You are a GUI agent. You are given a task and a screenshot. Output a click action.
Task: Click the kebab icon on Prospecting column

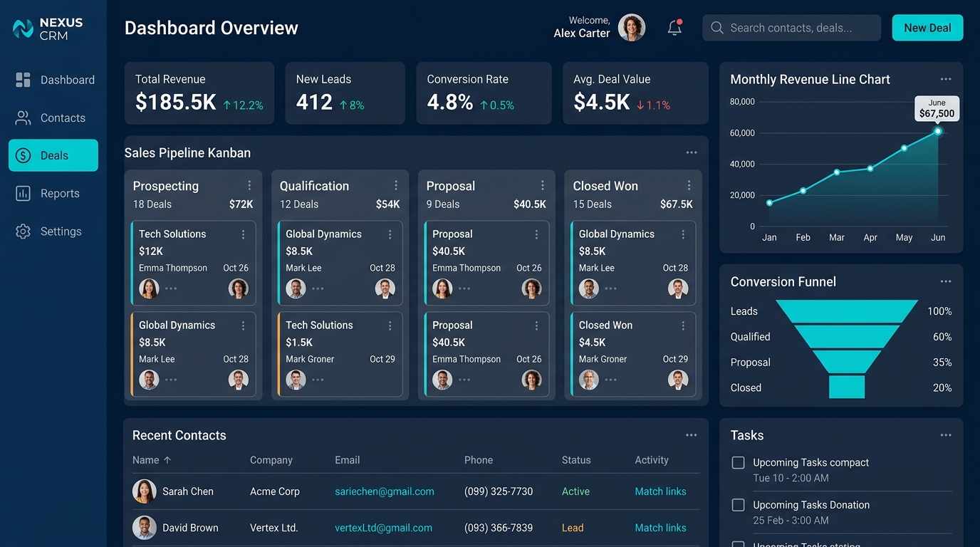[249, 186]
